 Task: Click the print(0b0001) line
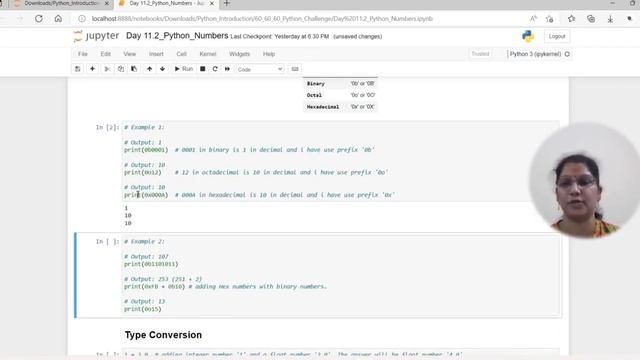coord(146,150)
